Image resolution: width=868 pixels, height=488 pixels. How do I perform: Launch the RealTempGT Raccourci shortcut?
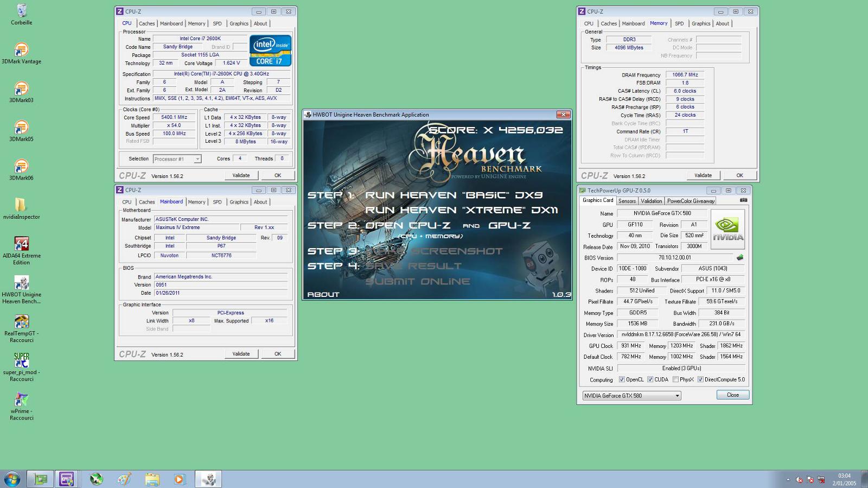[21, 328]
